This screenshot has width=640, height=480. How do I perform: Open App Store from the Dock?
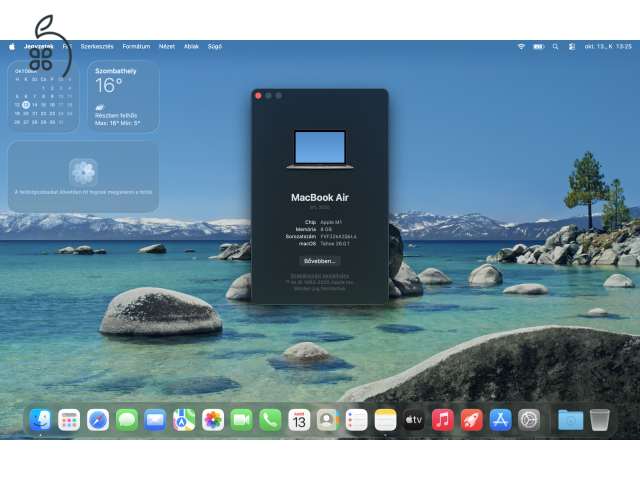pyautogui.click(x=500, y=420)
